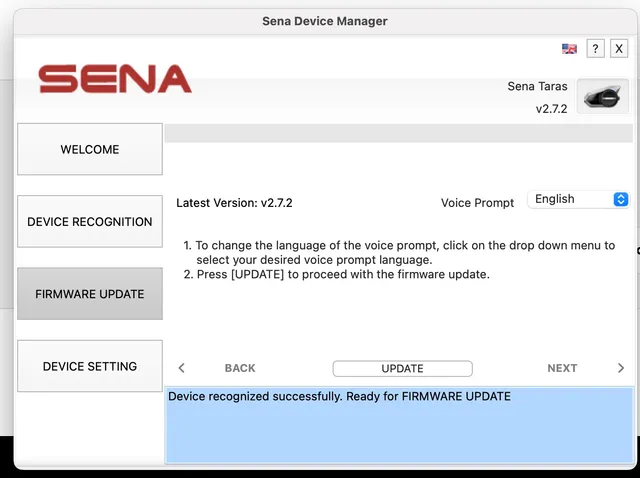This screenshot has width=640, height=478.
Task: Open help with the question mark button
Action: (596, 49)
